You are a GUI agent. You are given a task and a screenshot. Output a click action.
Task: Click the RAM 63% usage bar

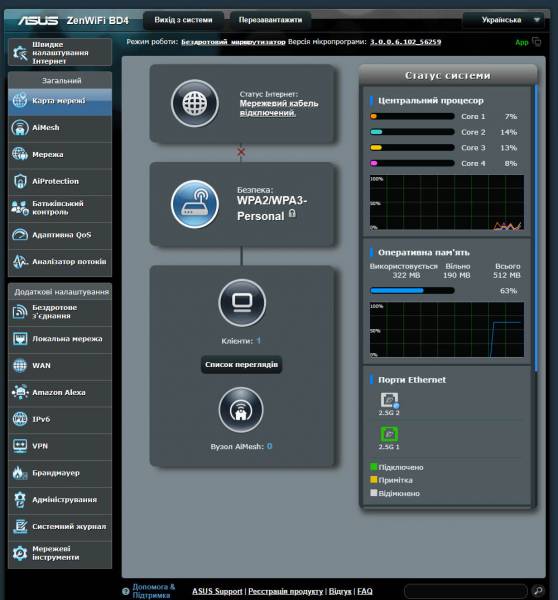(412, 291)
